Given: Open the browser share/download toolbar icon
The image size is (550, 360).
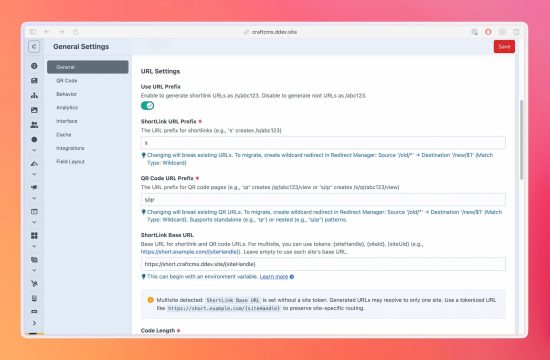Looking at the screenshot, I should [502, 32].
